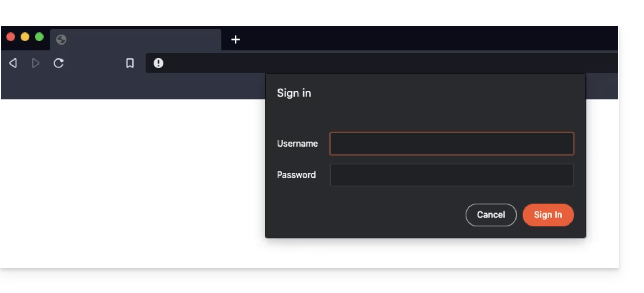Click the "Sign in" dialog heading
644x293 pixels.
294,93
